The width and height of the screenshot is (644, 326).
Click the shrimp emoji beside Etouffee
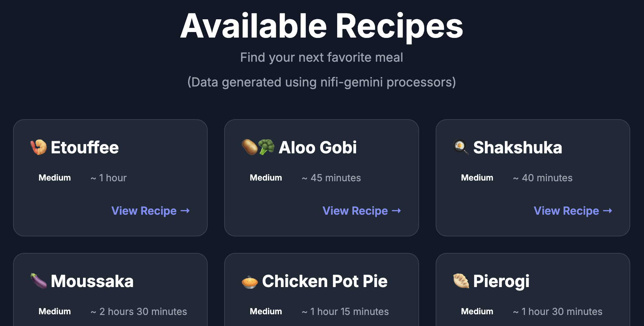(39, 147)
